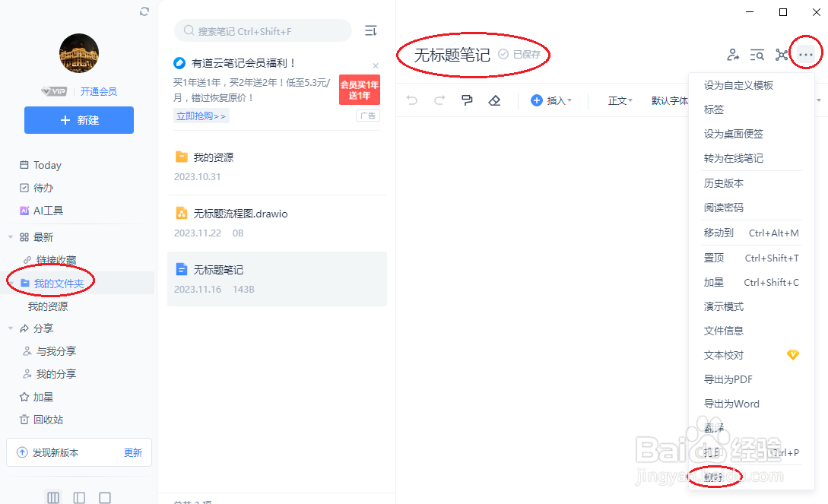Open the sort options icon
This screenshot has height=504, width=828.
pyautogui.click(x=371, y=30)
